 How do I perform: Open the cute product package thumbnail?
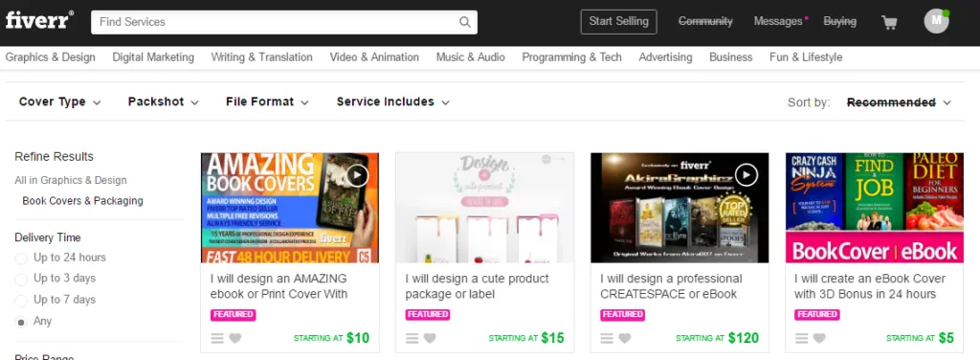pos(484,208)
